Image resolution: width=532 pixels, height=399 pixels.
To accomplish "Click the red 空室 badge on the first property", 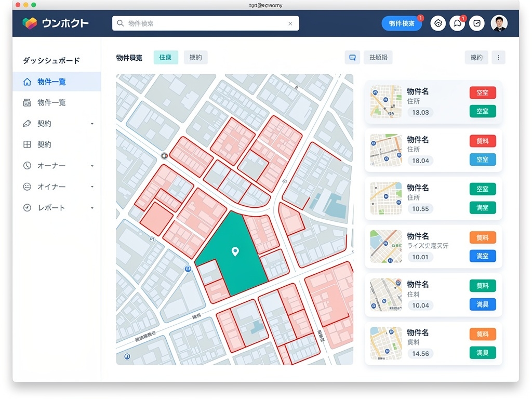I will (482, 92).
